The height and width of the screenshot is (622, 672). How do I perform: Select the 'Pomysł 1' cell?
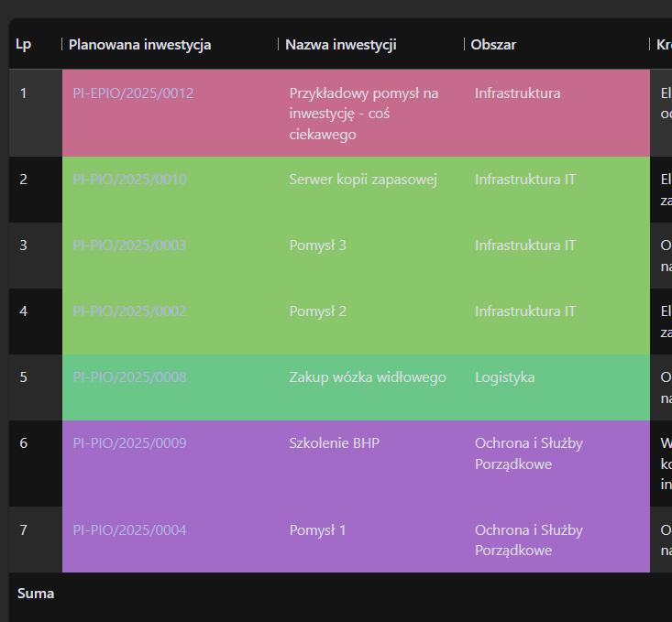coord(371,540)
